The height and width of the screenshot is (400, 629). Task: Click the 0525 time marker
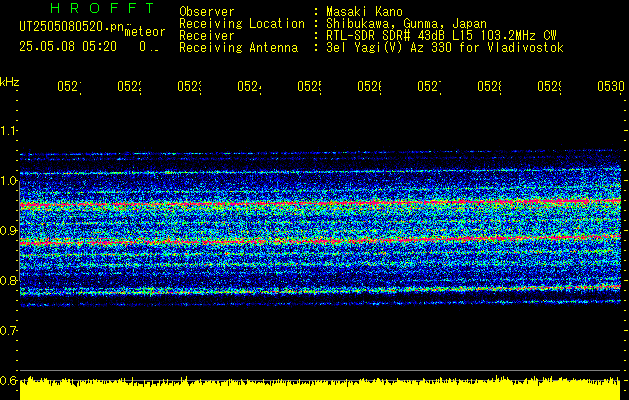pyautogui.click(x=309, y=87)
